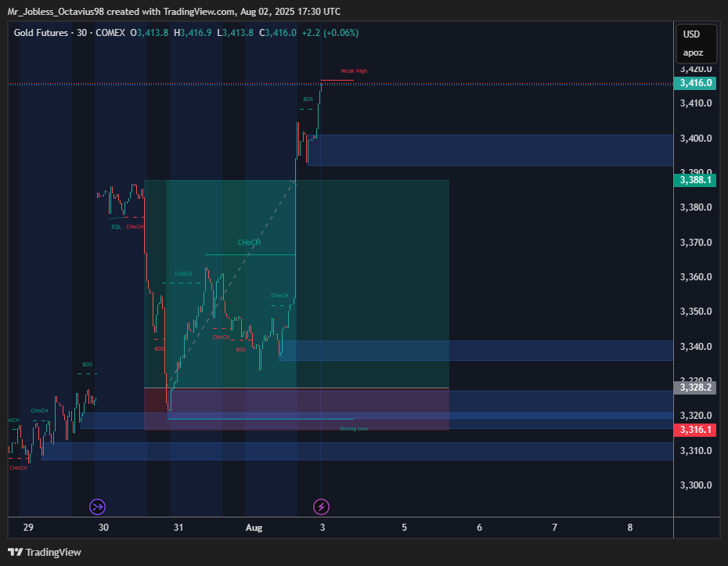Click the 31 date on the time axis

tap(178, 528)
